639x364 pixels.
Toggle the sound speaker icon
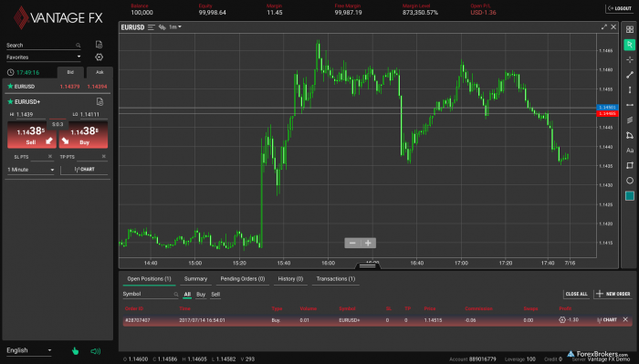[95, 351]
